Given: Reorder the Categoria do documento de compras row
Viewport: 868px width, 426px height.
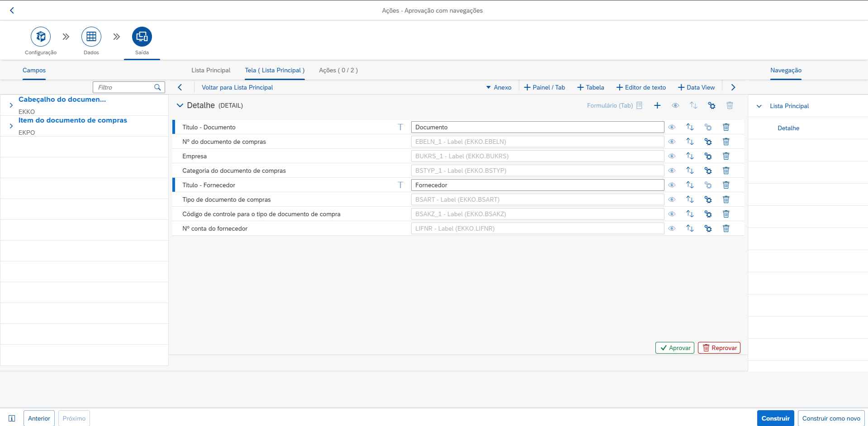Looking at the screenshot, I should click(x=690, y=170).
